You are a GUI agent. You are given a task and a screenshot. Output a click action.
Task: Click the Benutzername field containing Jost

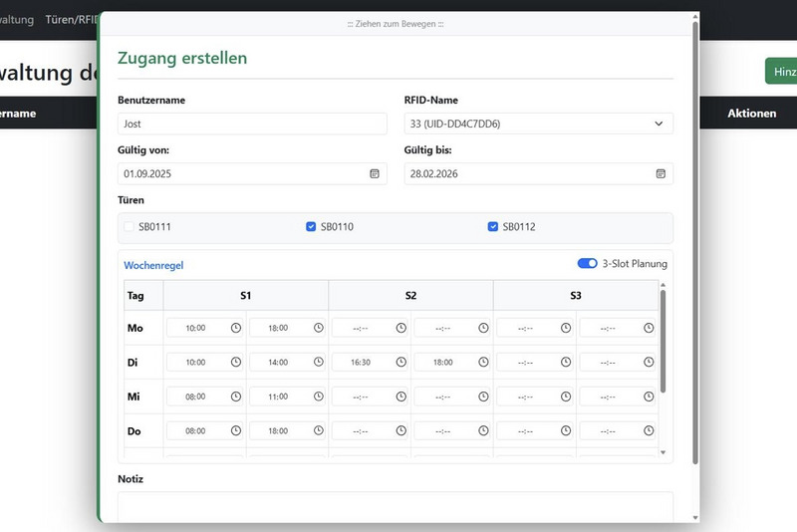(252, 124)
